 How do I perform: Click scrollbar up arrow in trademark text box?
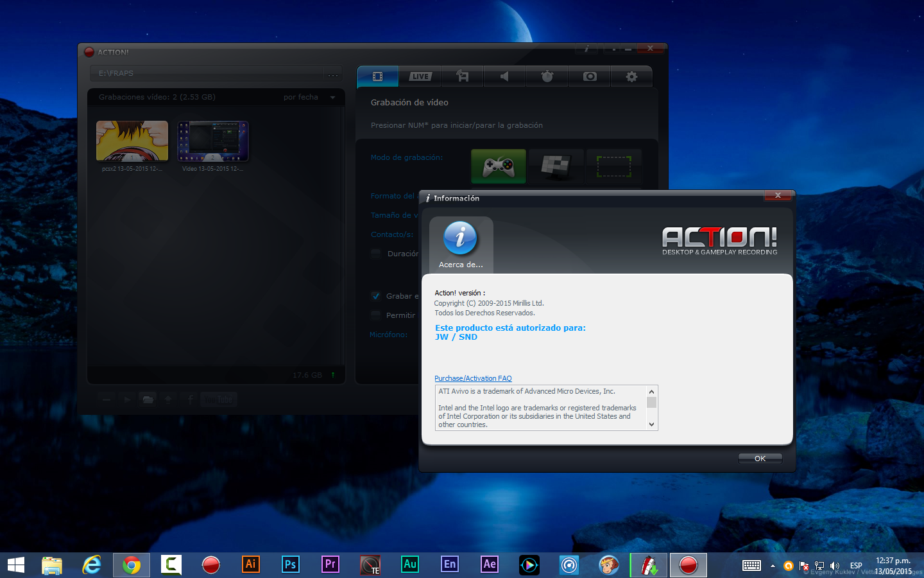point(651,391)
